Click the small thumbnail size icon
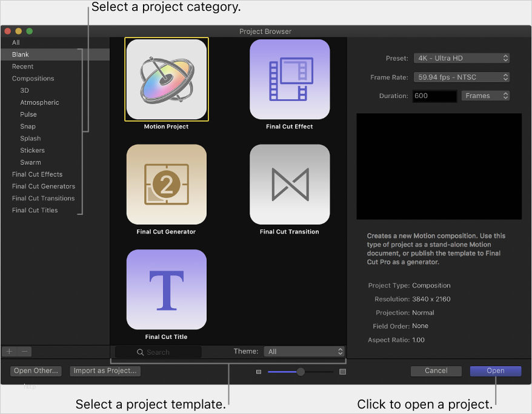 tap(259, 372)
